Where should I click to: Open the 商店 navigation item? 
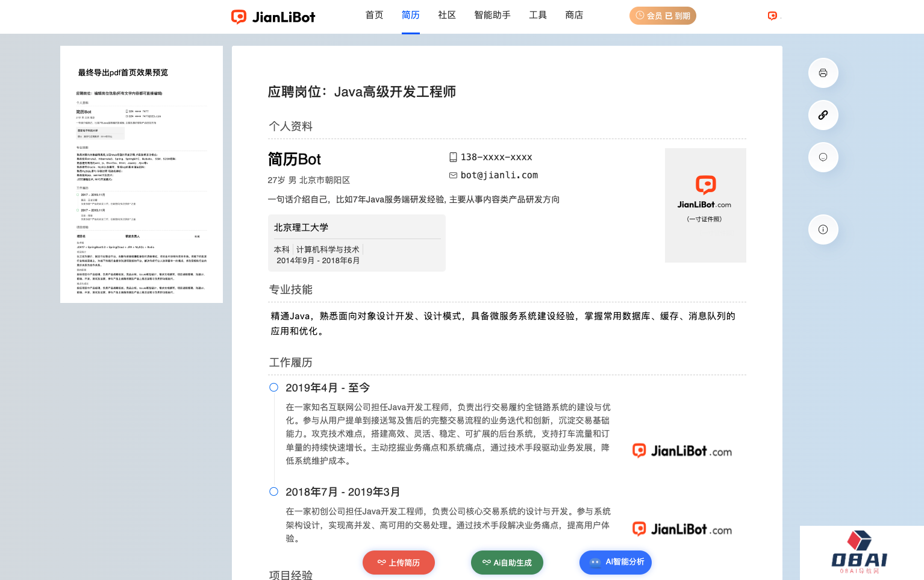(x=573, y=15)
